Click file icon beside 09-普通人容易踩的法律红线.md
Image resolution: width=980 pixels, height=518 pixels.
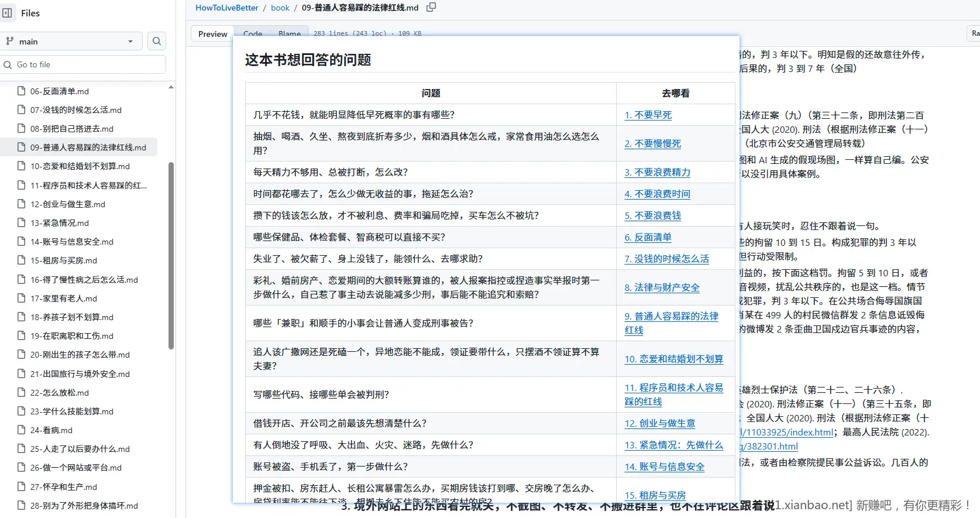click(x=22, y=147)
